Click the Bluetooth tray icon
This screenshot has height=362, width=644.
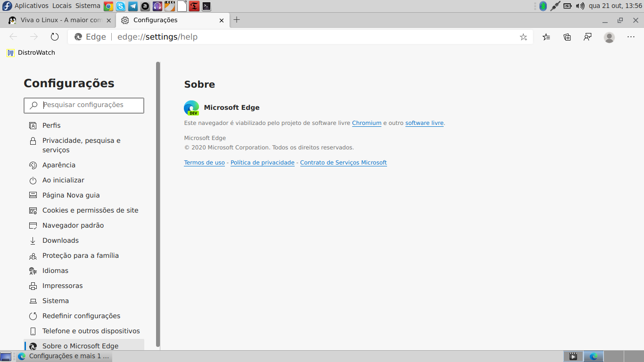543,6
